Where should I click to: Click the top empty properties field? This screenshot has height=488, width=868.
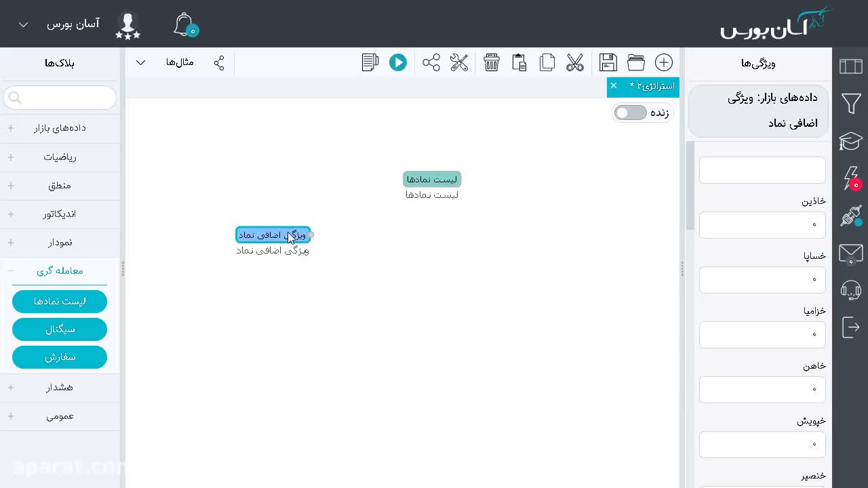tap(762, 170)
